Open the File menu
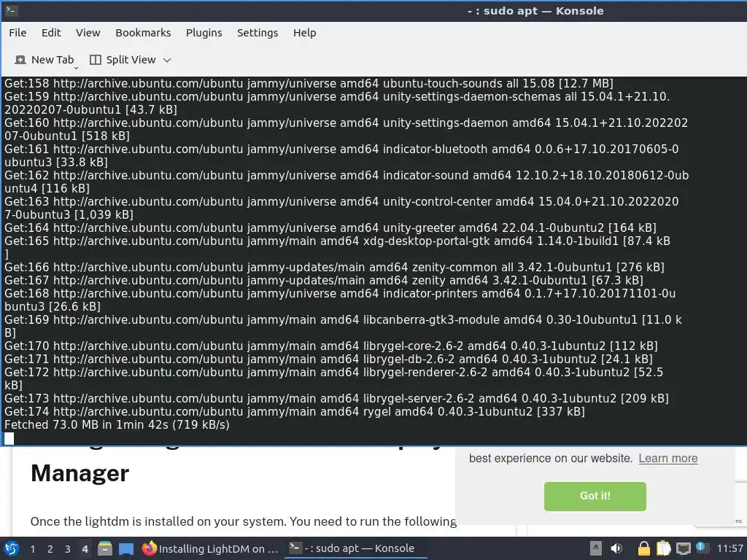 (18, 33)
